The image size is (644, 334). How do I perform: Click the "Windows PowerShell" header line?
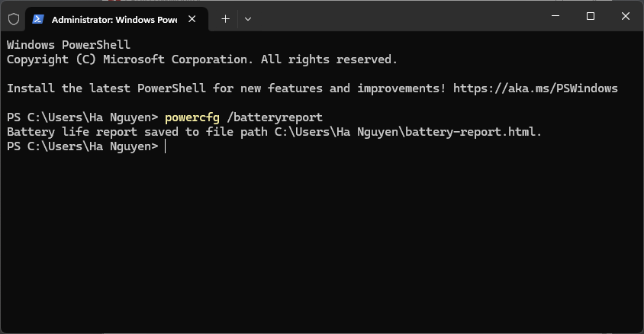[69, 45]
